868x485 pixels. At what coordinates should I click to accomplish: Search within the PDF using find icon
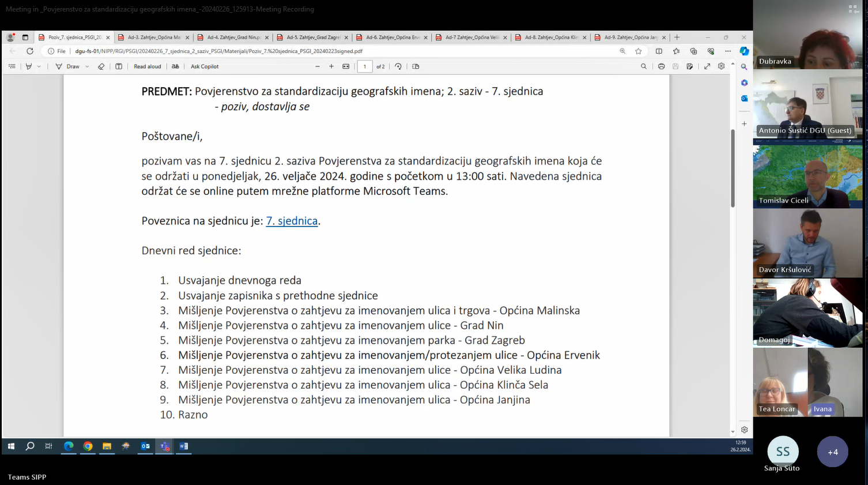coord(644,66)
